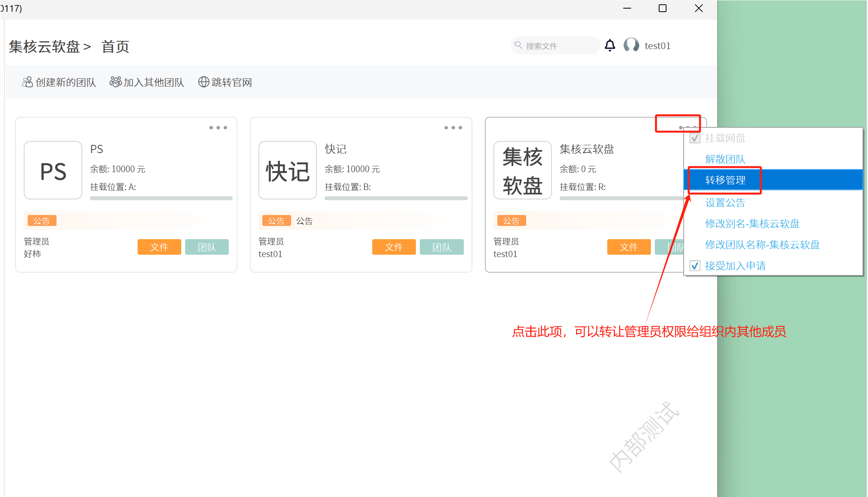
Task: Click the globe icon for official website
Action: [203, 82]
